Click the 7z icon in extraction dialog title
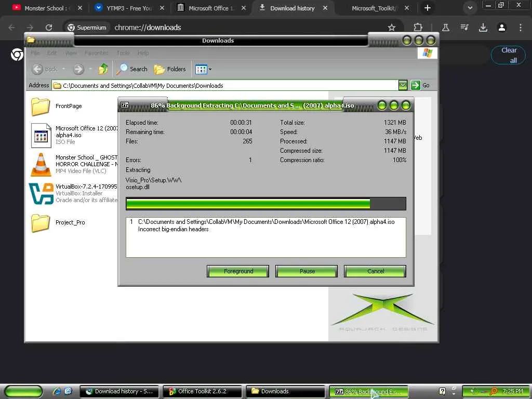The image size is (532, 399). click(x=125, y=105)
